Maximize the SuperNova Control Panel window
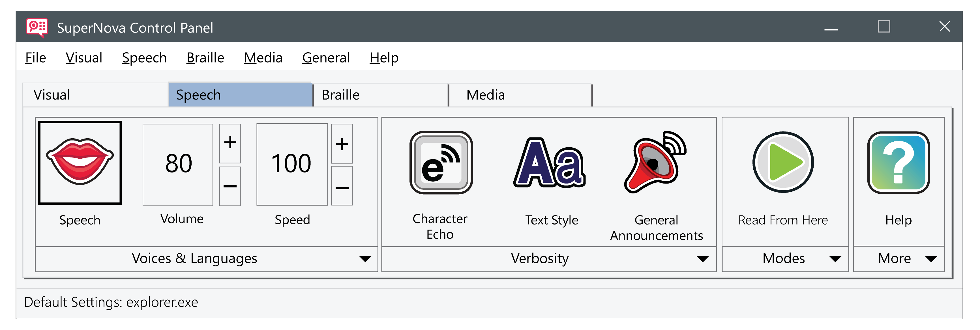The image size is (980, 330). pyautogui.click(x=884, y=27)
